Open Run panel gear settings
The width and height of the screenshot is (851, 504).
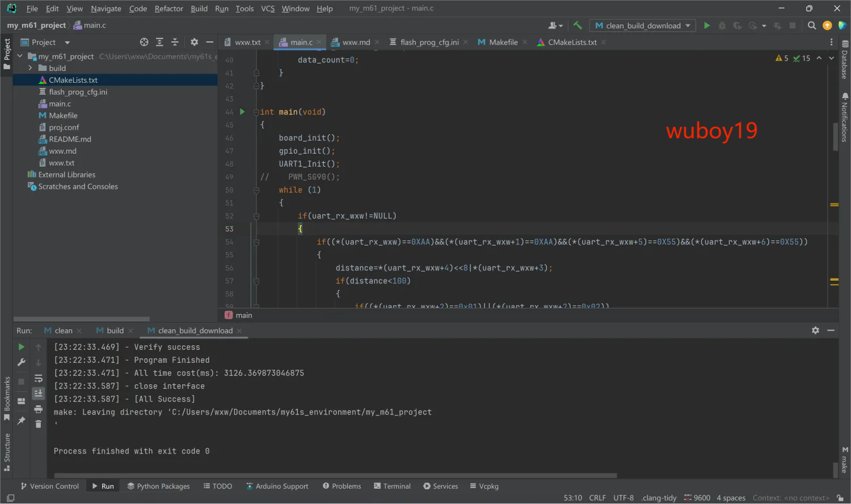(x=815, y=331)
